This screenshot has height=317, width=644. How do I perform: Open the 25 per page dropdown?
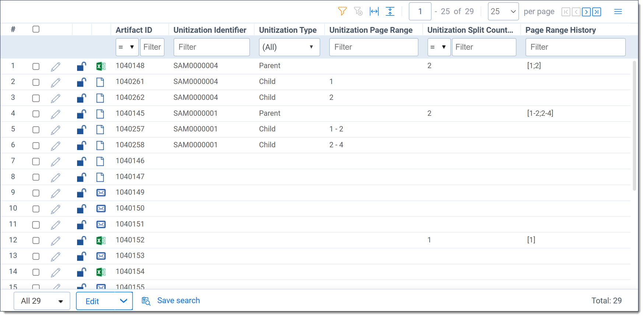(503, 12)
